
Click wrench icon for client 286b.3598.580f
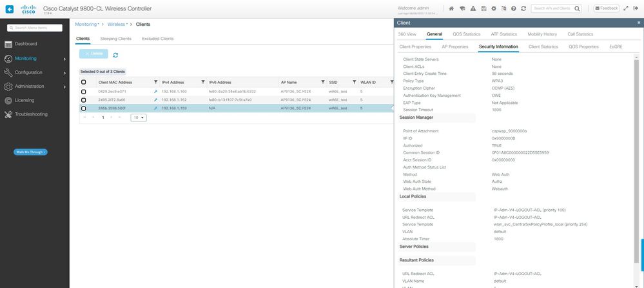pos(155,108)
